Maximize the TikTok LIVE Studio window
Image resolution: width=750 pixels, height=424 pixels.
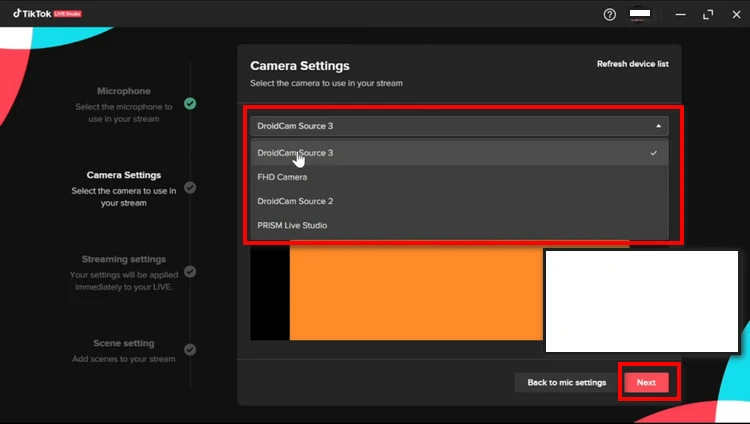(708, 15)
